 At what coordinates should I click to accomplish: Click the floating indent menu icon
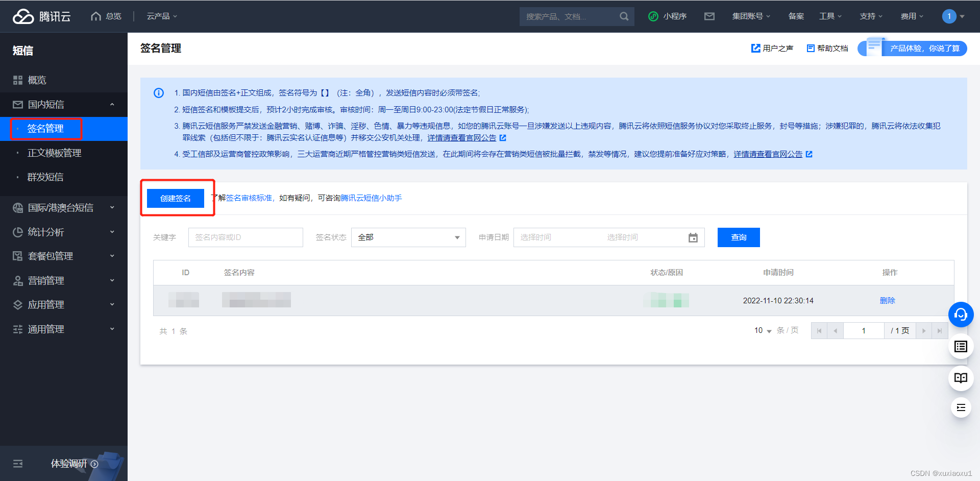(x=961, y=407)
